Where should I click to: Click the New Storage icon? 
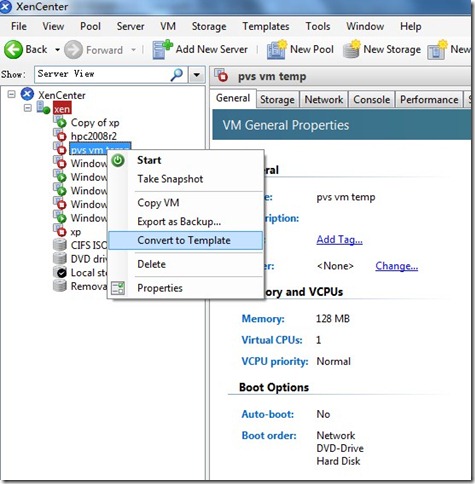(352, 49)
